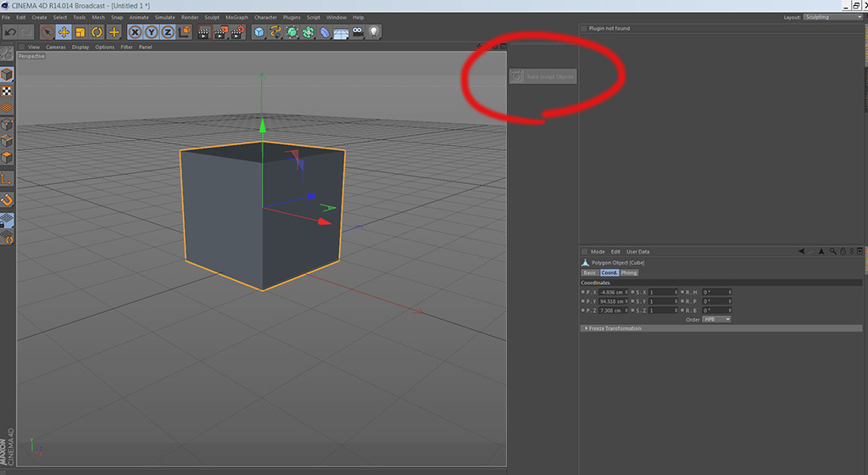Toggle the R.B animation keyframe dot
Image resolution: width=868 pixels, height=475 pixels.
point(682,310)
